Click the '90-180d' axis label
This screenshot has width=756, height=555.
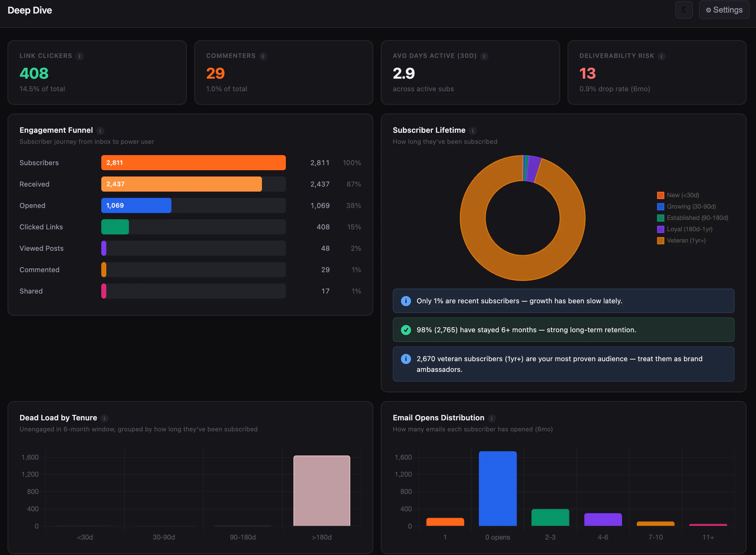coord(243,537)
